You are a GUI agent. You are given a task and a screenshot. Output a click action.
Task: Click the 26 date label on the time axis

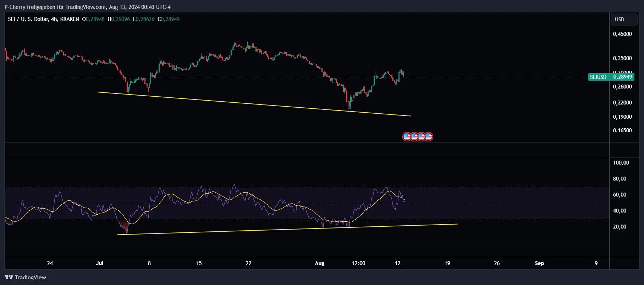point(497,263)
